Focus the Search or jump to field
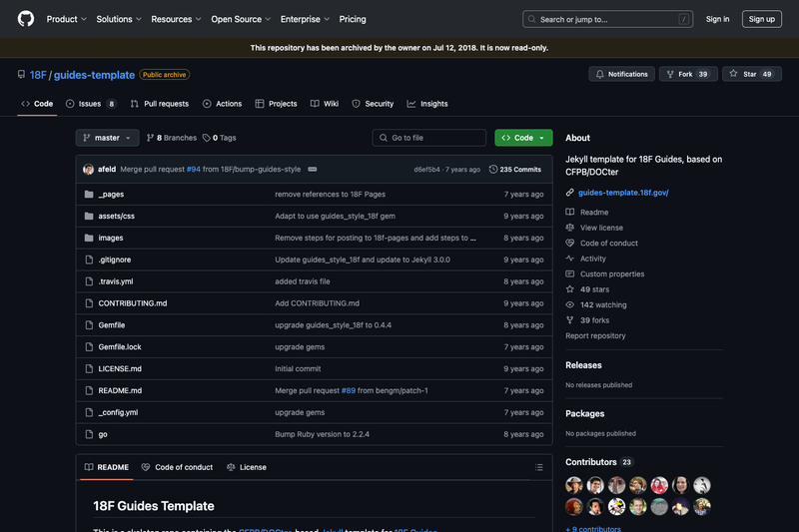 [607, 19]
